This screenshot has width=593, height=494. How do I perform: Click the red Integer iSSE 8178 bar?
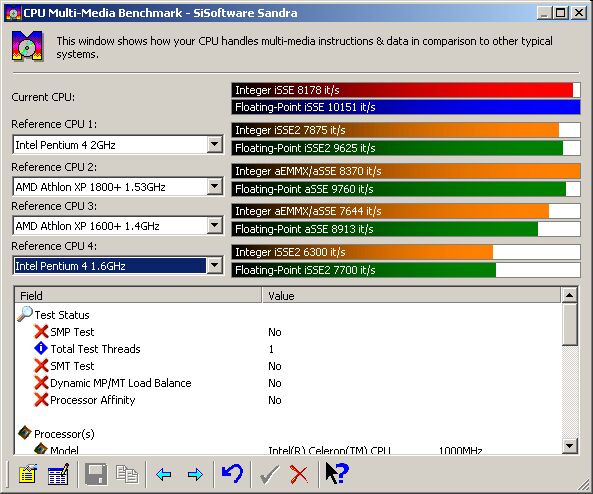[406, 90]
